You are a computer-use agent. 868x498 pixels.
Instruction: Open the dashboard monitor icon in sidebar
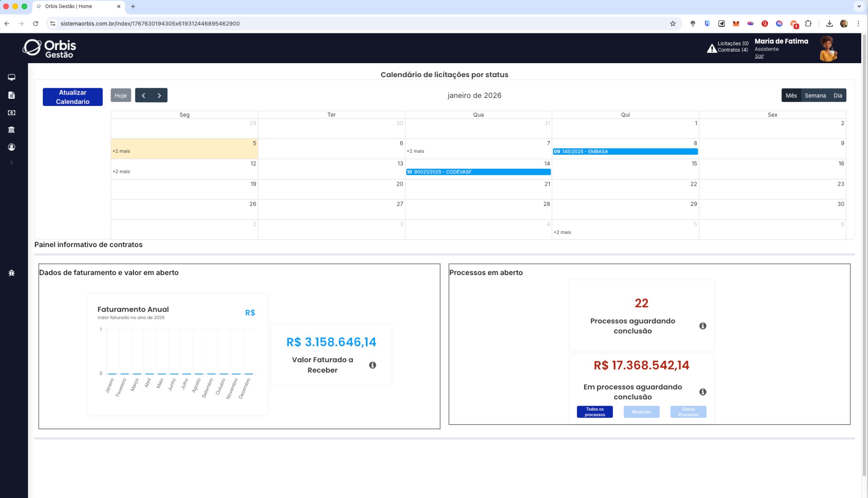(11, 78)
